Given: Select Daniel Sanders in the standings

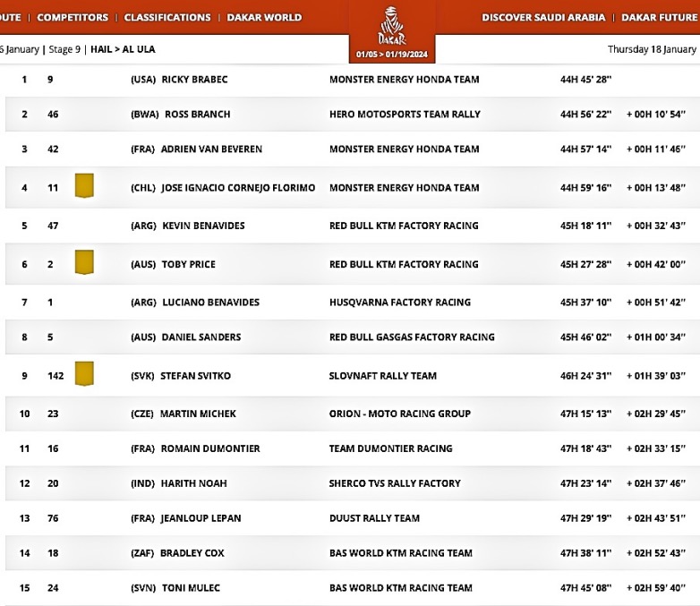Looking at the screenshot, I should tap(201, 337).
